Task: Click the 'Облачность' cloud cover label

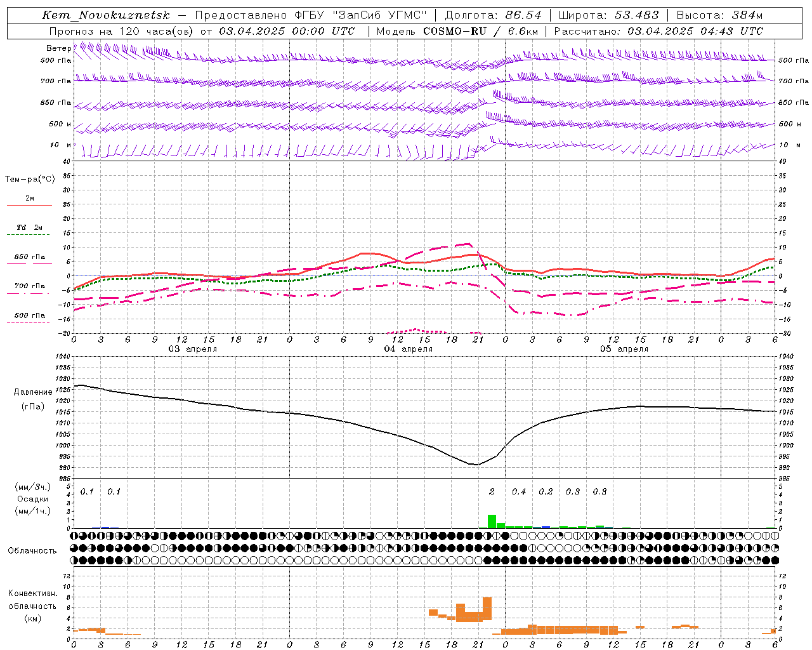Action: click(32, 550)
